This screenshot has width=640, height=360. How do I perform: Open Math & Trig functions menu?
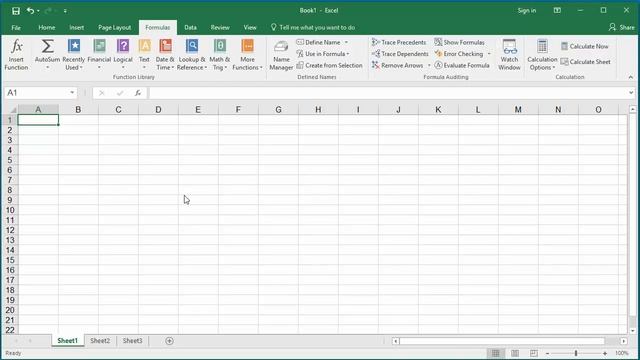pyautogui.click(x=220, y=54)
